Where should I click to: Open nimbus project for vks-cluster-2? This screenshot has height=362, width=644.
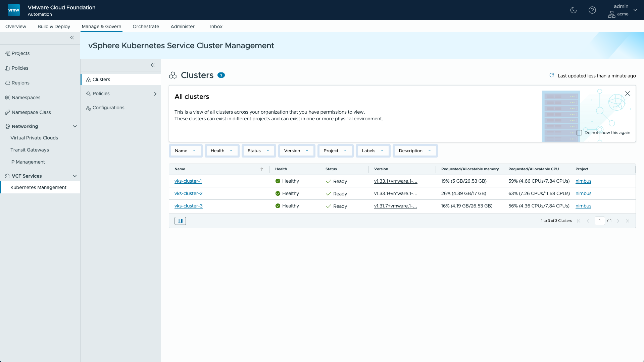(583, 193)
